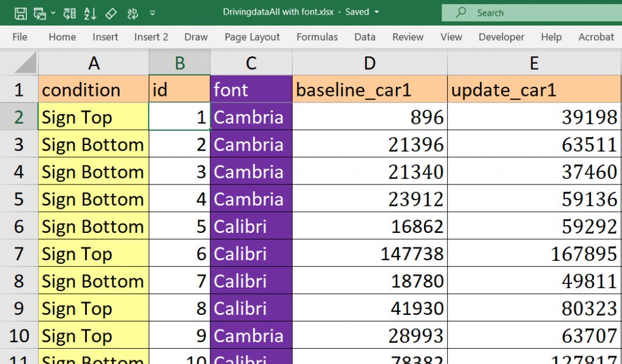This screenshot has width=622, height=364.
Task: Select row 10 header
Action: (19, 335)
